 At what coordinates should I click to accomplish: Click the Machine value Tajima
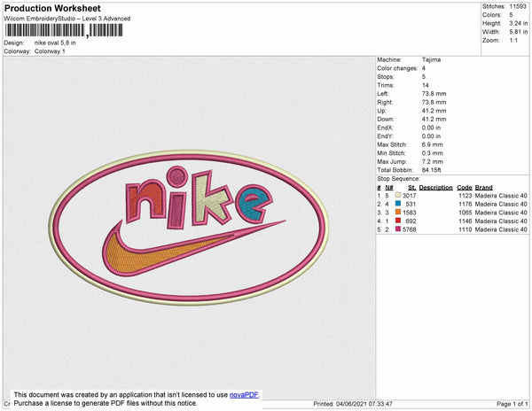(x=431, y=59)
